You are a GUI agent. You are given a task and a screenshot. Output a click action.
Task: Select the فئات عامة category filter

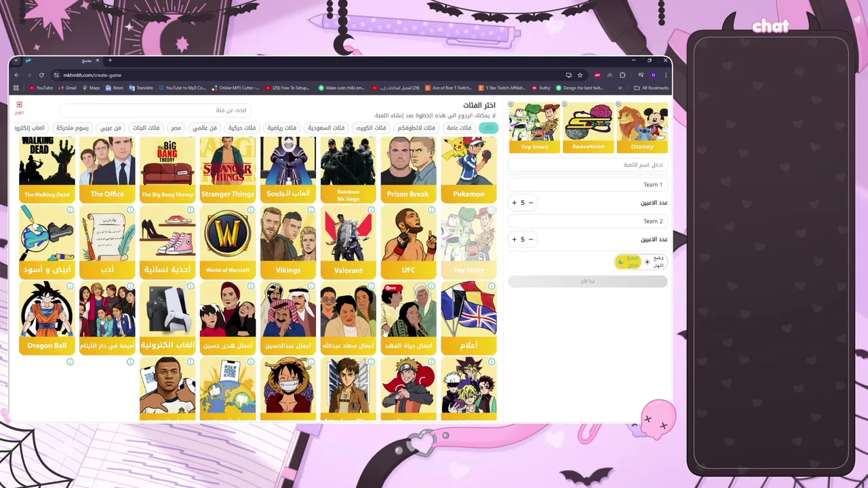point(459,127)
